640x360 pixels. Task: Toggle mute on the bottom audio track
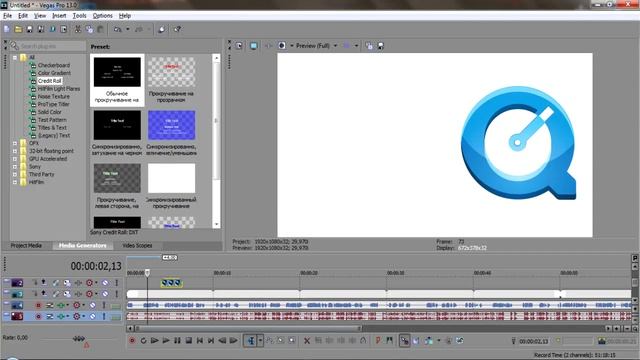(93, 316)
